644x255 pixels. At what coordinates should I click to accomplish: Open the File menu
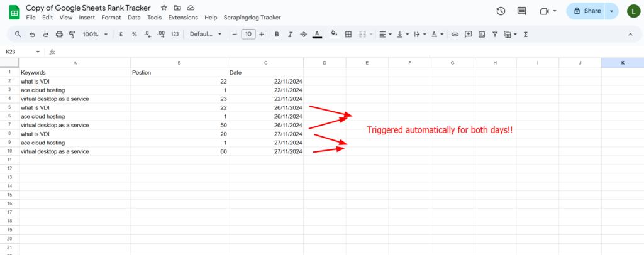(30, 18)
